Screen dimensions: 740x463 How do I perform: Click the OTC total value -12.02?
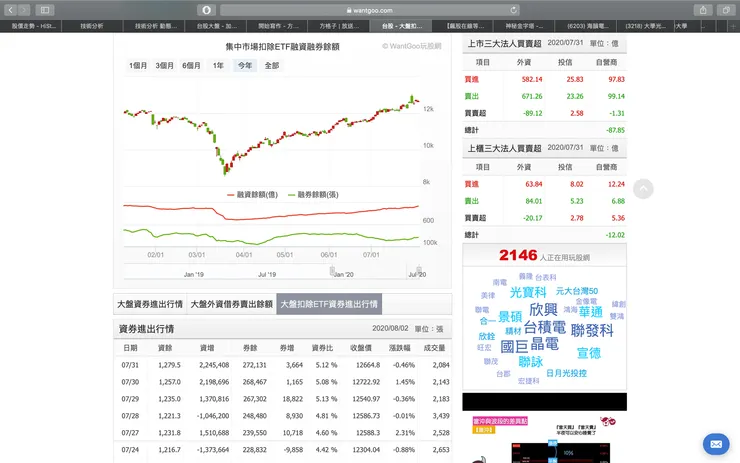pos(615,235)
